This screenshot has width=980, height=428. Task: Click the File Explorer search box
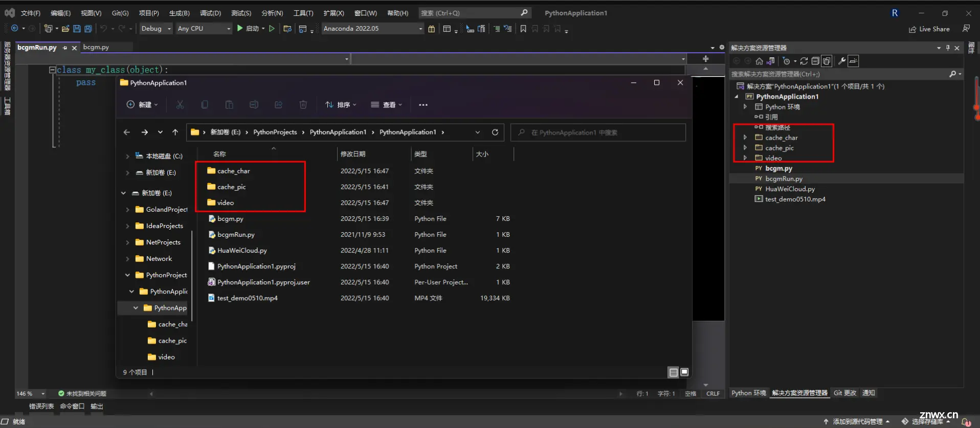pos(598,132)
